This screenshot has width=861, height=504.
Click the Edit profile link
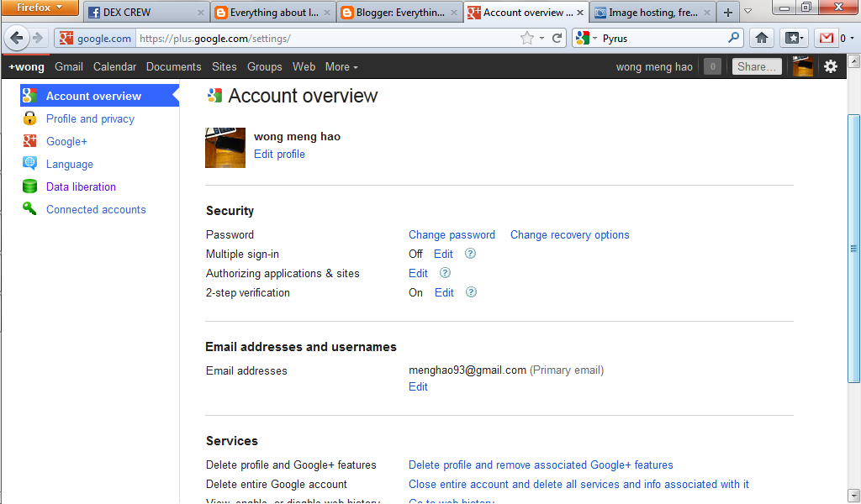[x=279, y=154]
